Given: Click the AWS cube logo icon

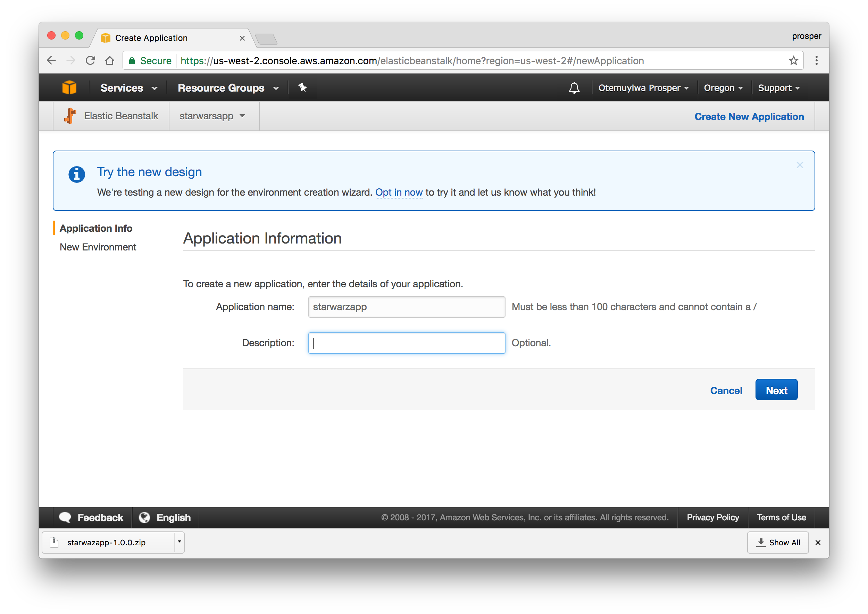Looking at the screenshot, I should [x=69, y=88].
